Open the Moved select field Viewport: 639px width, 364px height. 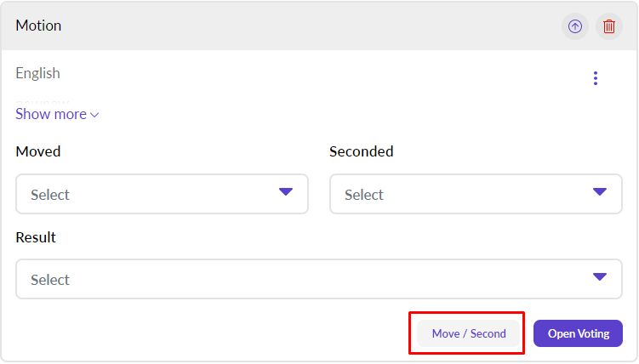click(x=145, y=194)
